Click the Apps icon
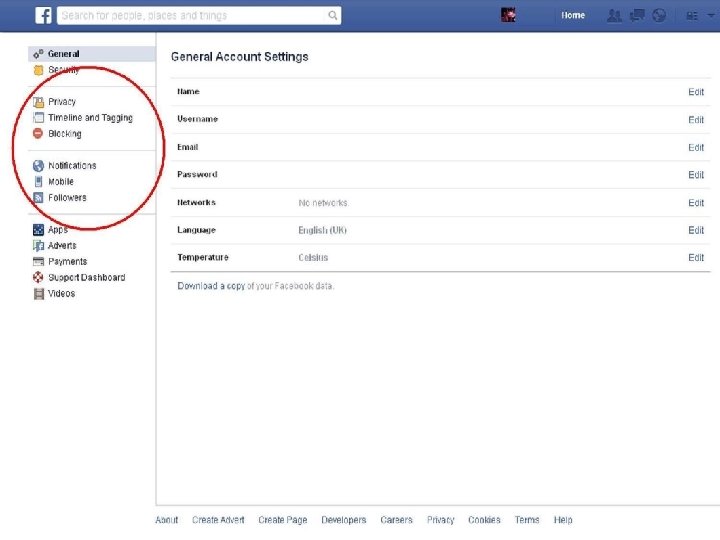The width and height of the screenshot is (720, 540). point(39,230)
